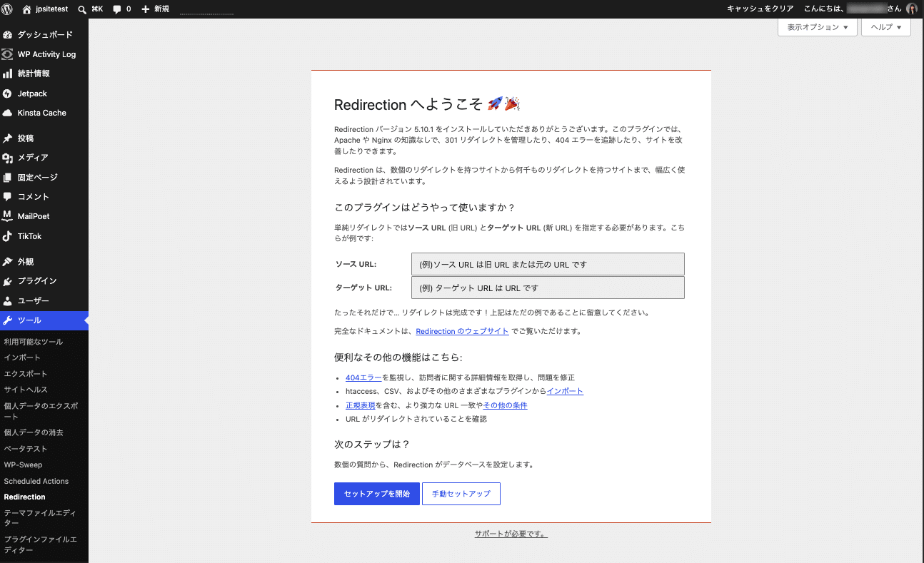
Task: Click the サポートが必要です。 link
Action: coord(511,534)
